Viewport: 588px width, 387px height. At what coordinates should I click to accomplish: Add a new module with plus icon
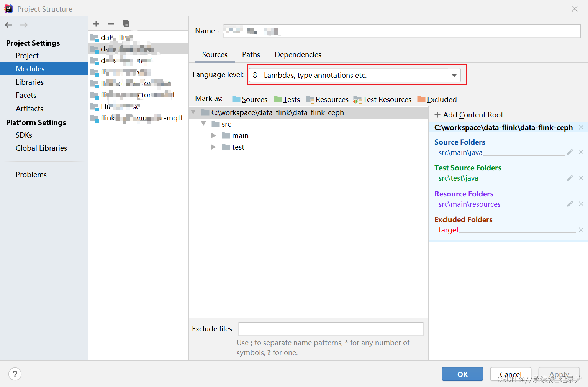[x=96, y=24]
